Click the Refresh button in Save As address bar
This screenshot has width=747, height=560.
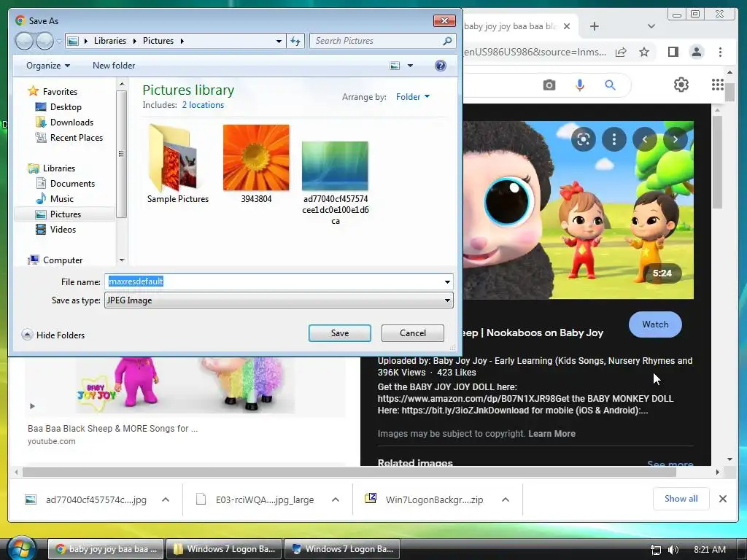[x=295, y=41]
